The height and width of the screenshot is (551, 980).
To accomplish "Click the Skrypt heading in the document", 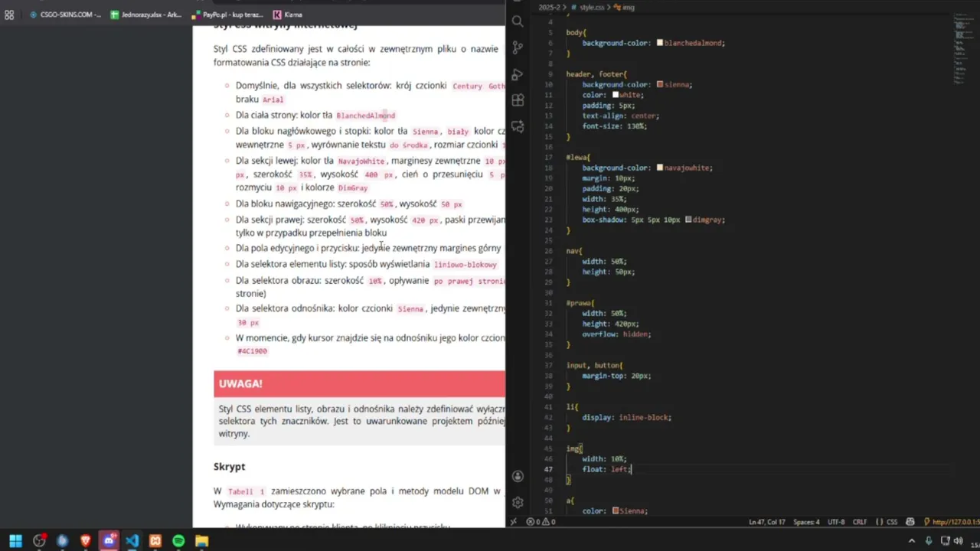I will click(229, 466).
